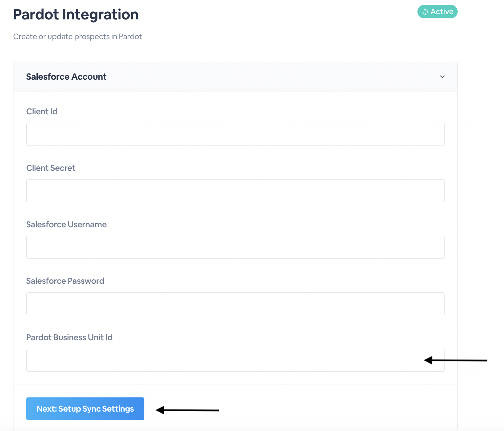Click the Active status badge
This screenshot has height=431, width=504.
(437, 12)
